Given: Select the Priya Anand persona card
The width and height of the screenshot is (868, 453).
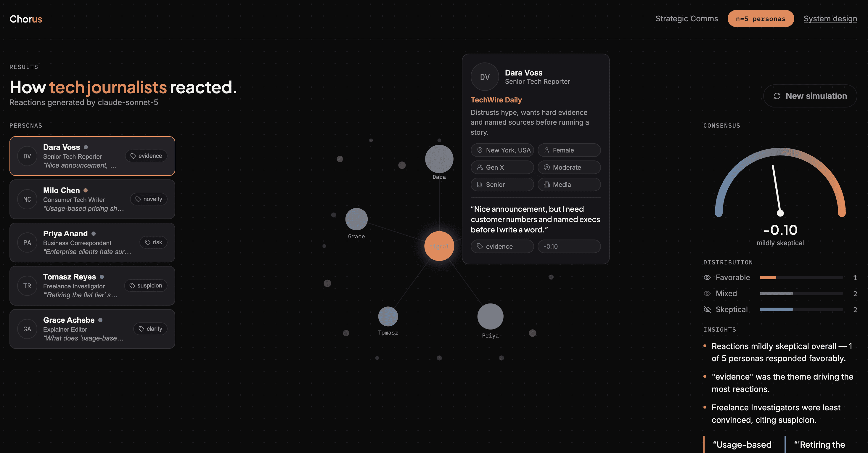Looking at the screenshot, I should [x=92, y=242].
